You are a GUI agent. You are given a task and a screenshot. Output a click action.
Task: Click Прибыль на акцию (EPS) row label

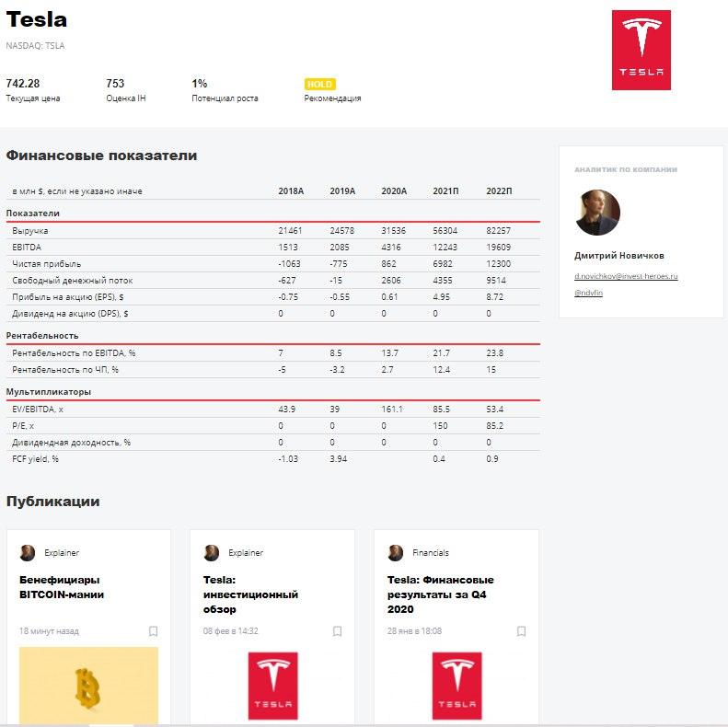(68, 297)
